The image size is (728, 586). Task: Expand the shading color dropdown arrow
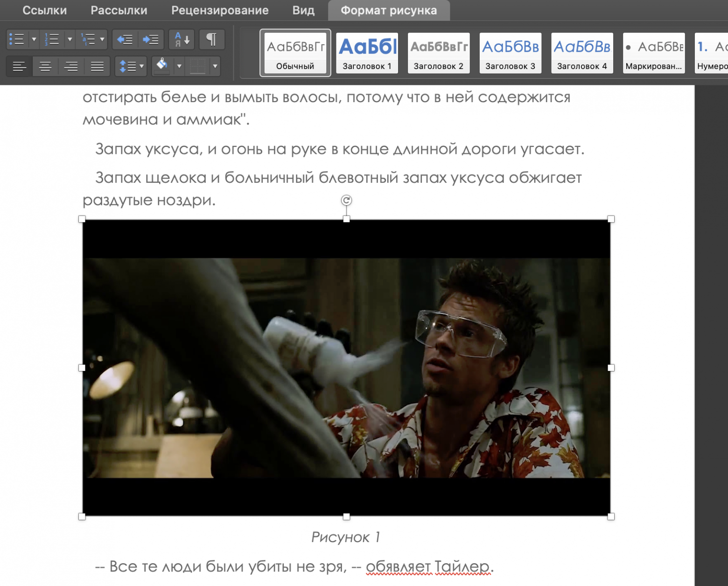point(179,66)
